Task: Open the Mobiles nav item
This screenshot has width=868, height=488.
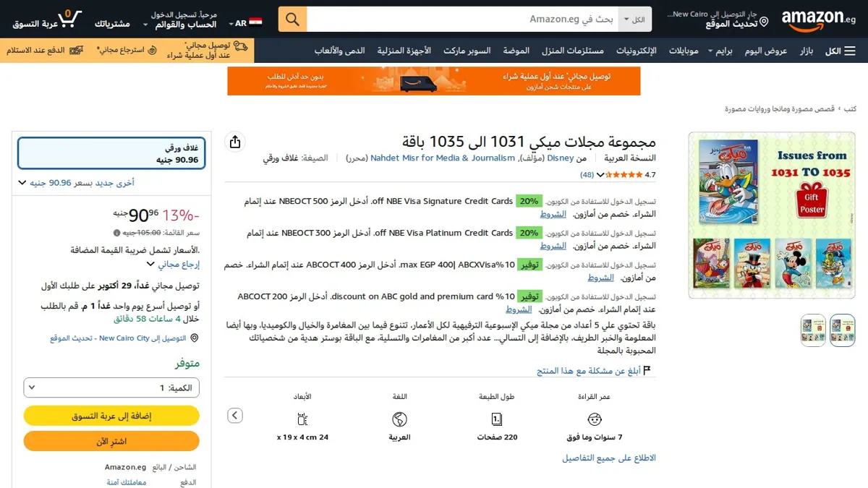Action: pos(684,51)
